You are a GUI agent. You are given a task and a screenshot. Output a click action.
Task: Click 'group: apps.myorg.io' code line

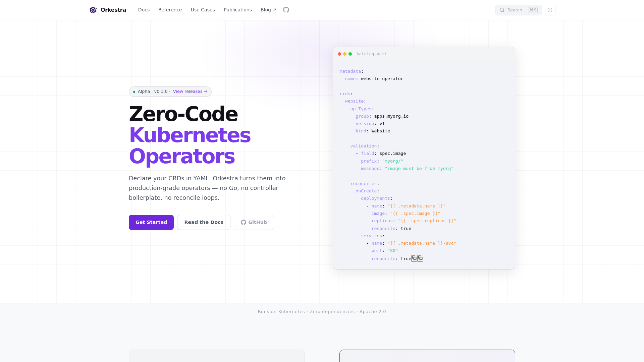[x=382, y=116]
